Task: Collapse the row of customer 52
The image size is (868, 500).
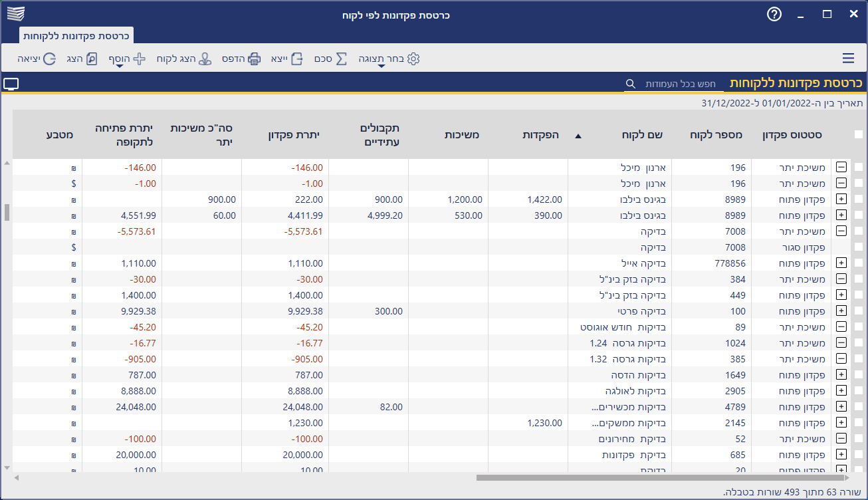Action: [x=841, y=438]
